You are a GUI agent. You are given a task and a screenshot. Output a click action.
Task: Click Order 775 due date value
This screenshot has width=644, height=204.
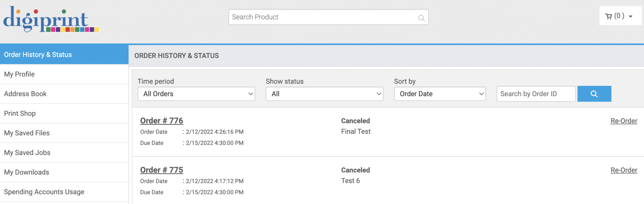point(214,192)
